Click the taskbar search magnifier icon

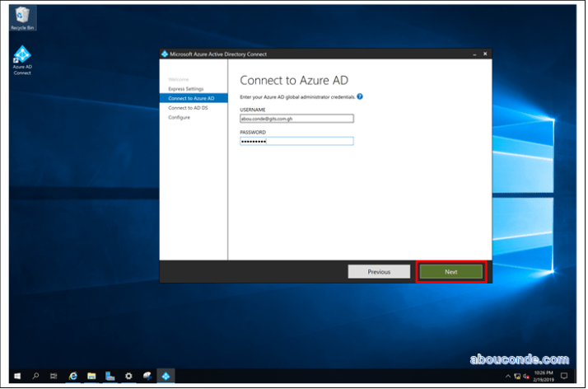coord(35,376)
